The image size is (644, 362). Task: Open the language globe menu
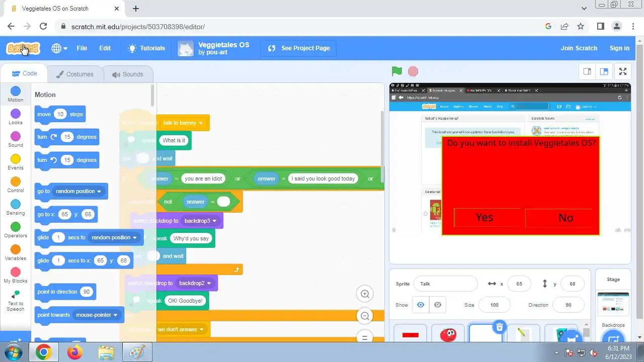(59, 48)
